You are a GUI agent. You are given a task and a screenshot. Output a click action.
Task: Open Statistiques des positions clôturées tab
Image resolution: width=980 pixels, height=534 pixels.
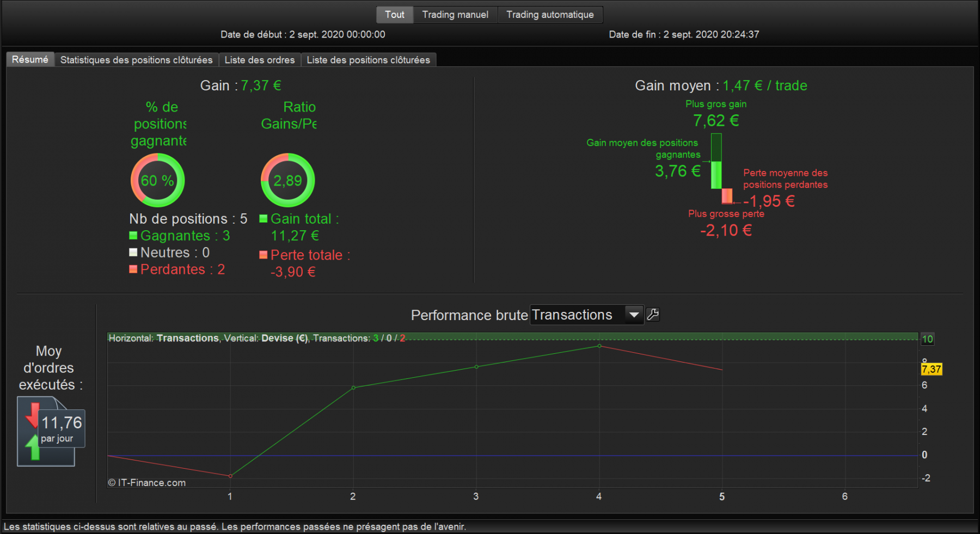coord(136,60)
